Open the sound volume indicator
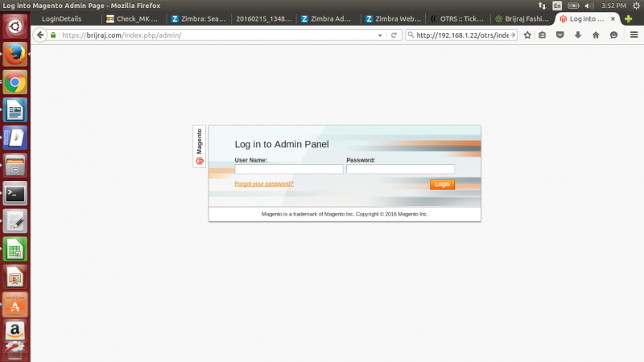 tap(589, 6)
